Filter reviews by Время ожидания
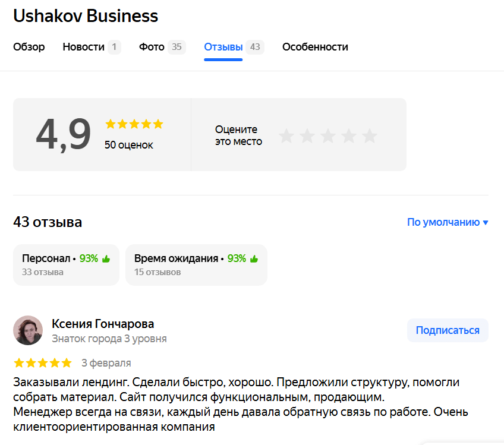This screenshot has height=445, width=504. pos(196,264)
